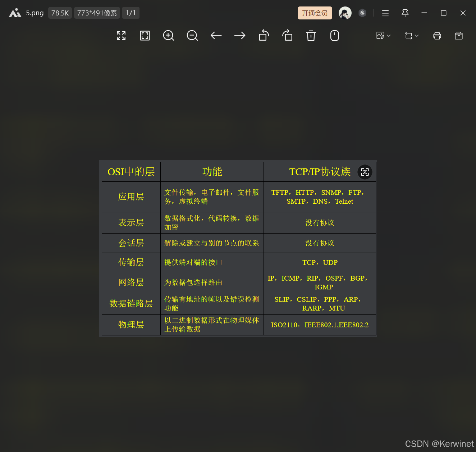Click the OSI中的层 header cell

(131, 172)
